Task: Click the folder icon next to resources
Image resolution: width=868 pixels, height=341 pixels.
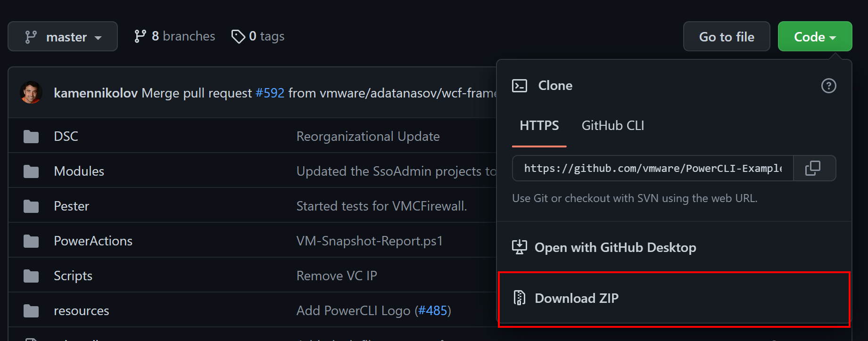Action: click(x=31, y=310)
